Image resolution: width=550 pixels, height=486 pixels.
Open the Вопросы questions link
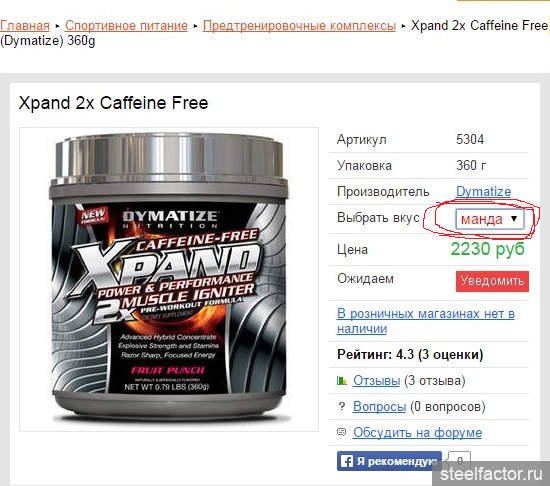coord(380,406)
